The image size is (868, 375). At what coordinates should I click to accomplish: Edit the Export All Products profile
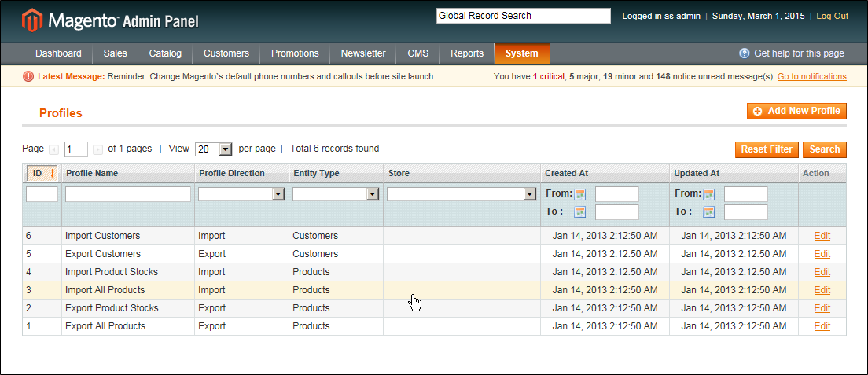[822, 326]
